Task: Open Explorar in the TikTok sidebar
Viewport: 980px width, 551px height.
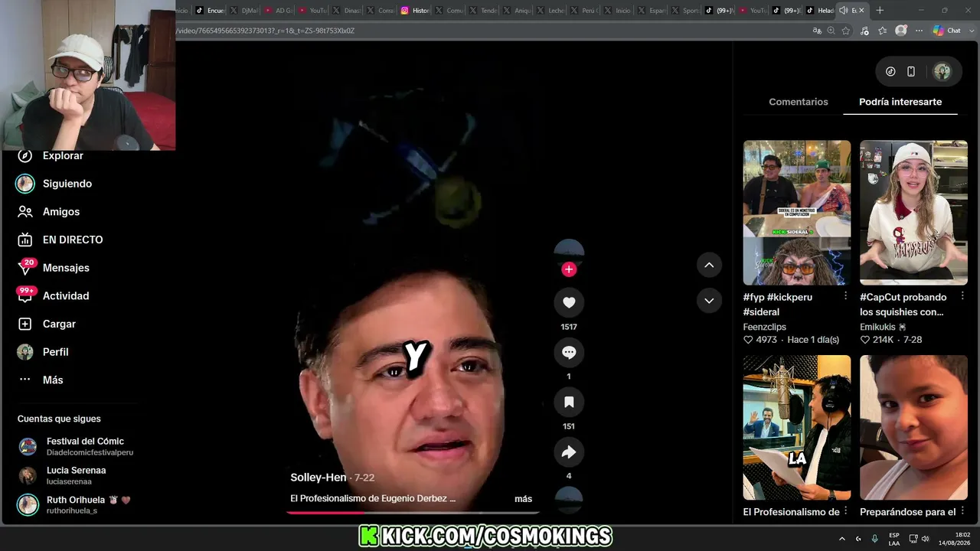Action: point(51,155)
